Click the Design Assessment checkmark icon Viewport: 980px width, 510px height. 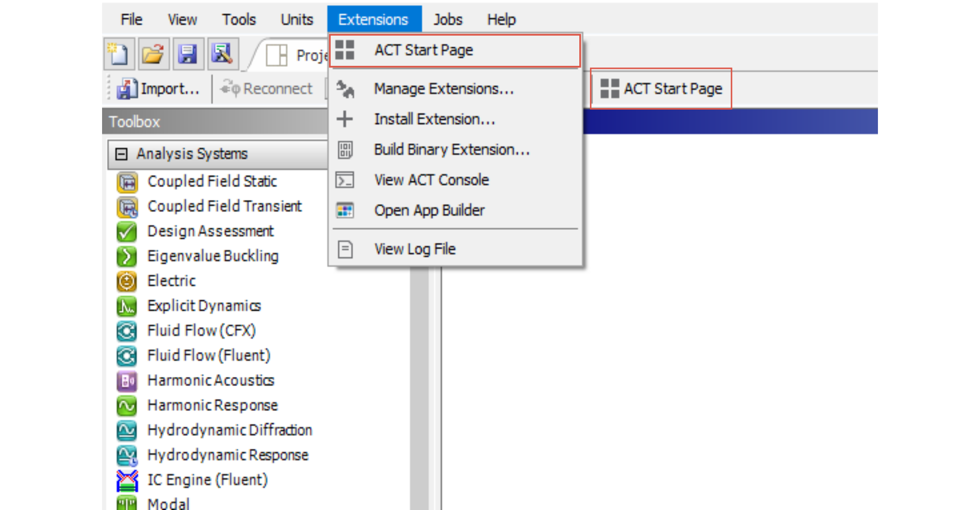(x=127, y=232)
